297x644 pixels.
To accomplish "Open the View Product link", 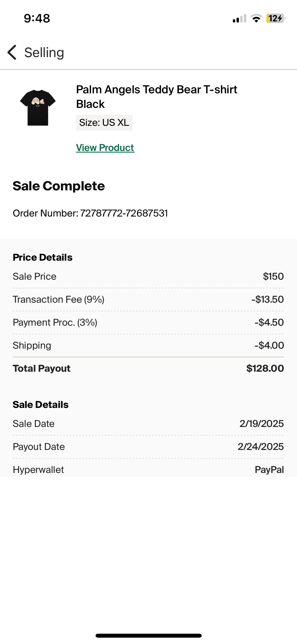I will click(x=105, y=148).
